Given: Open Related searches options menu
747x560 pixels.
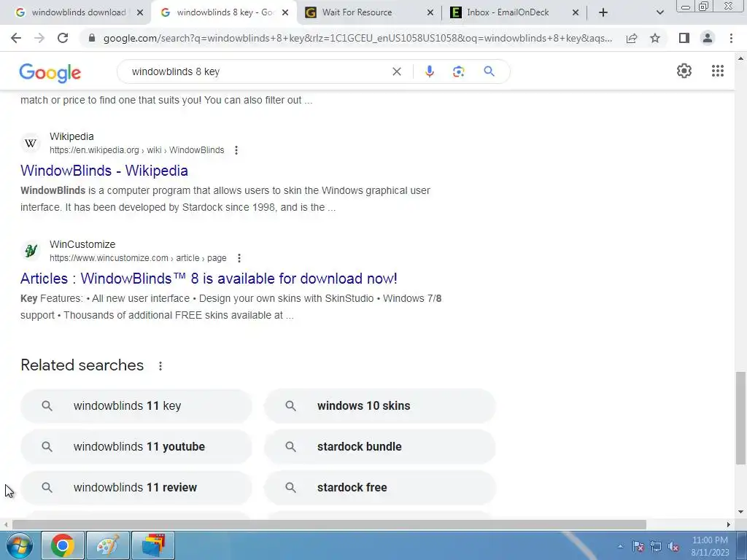Looking at the screenshot, I should click(160, 366).
